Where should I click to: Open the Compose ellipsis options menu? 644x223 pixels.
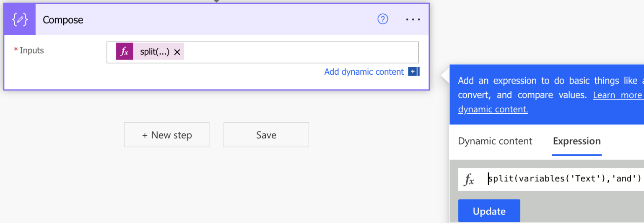click(x=413, y=20)
